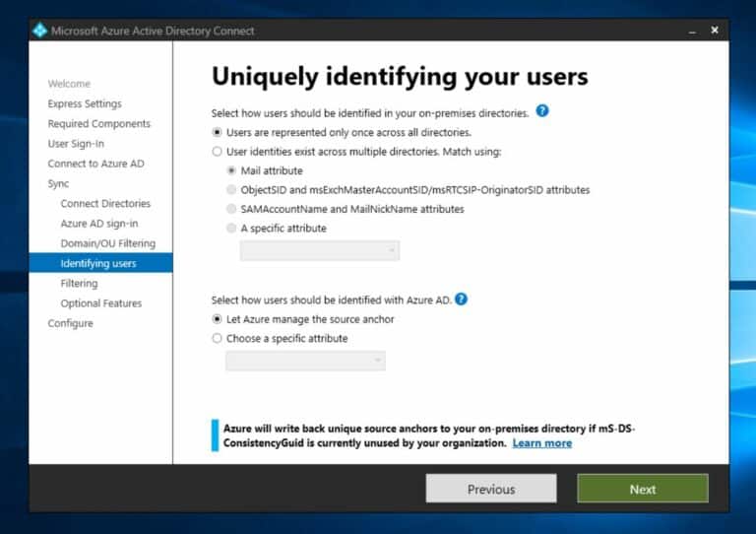Go to Configure step
The image size is (756, 534).
(71, 323)
